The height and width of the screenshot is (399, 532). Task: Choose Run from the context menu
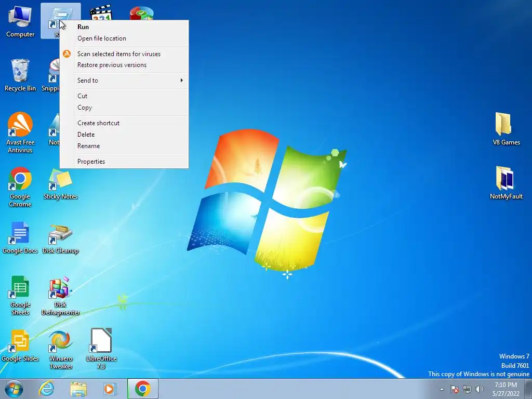[x=124, y=27]
